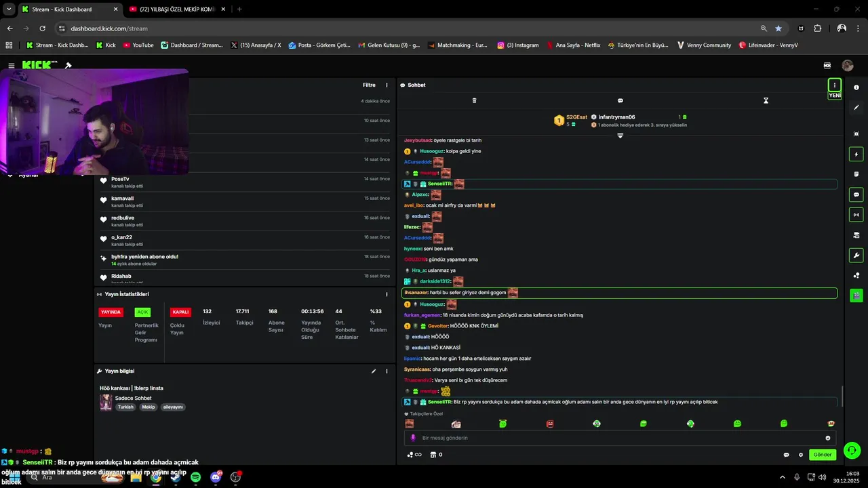The height and width of the screenshot is (488, 868).
Task: Show hidden system tray icons
Action: pos(782,477)
